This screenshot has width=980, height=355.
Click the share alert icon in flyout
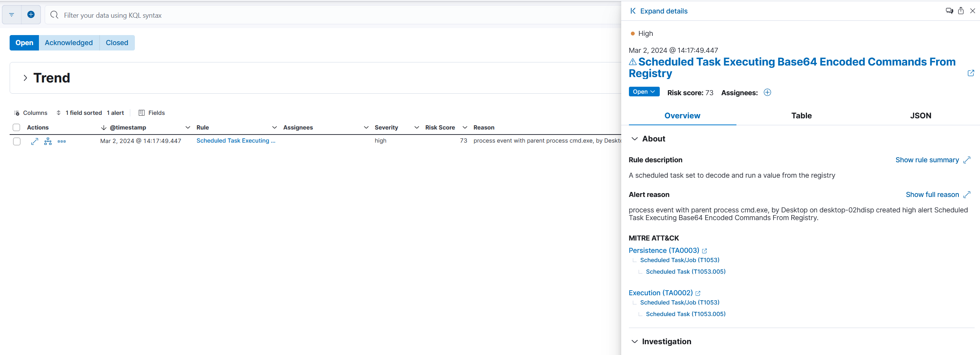[x=961, y=11]
